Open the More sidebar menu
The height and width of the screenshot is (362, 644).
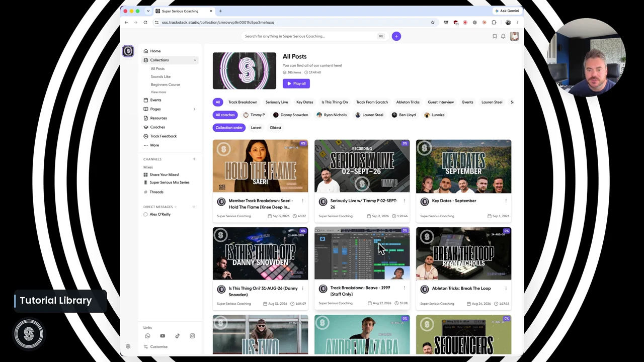(x=154, y=145)
